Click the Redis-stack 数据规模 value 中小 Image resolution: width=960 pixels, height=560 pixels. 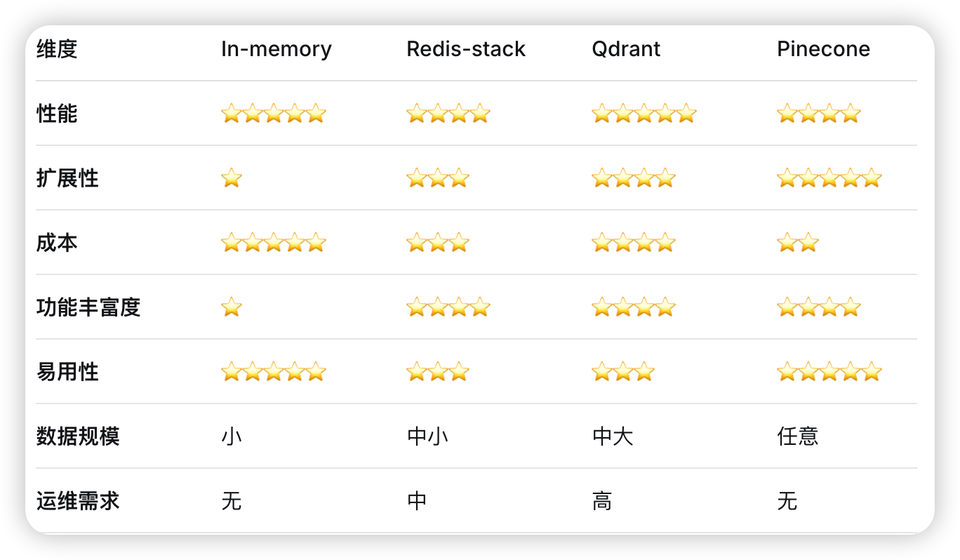point(427,436)
